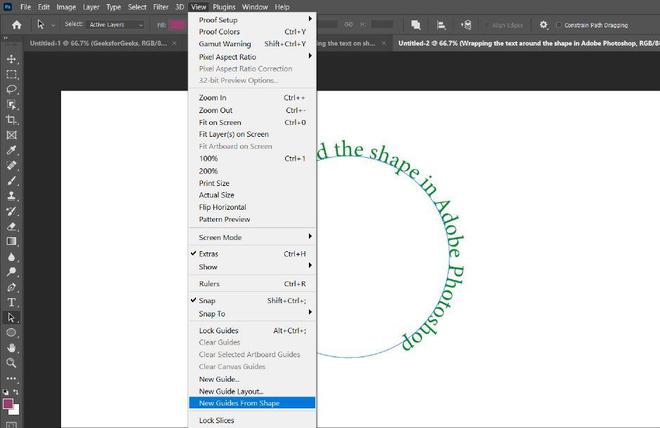
Task: Select the Zoom tool
Action: click(11, 363)
